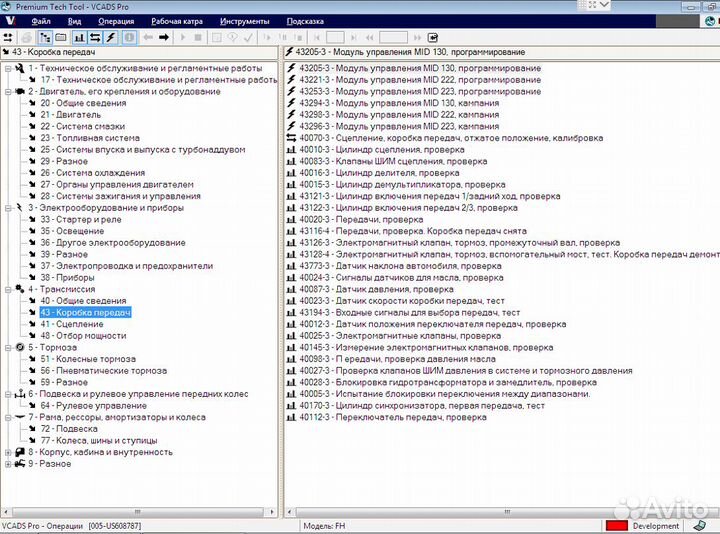Click lightning icon of 43221-3 MID 222 программирование

click(x=291, y=80)
